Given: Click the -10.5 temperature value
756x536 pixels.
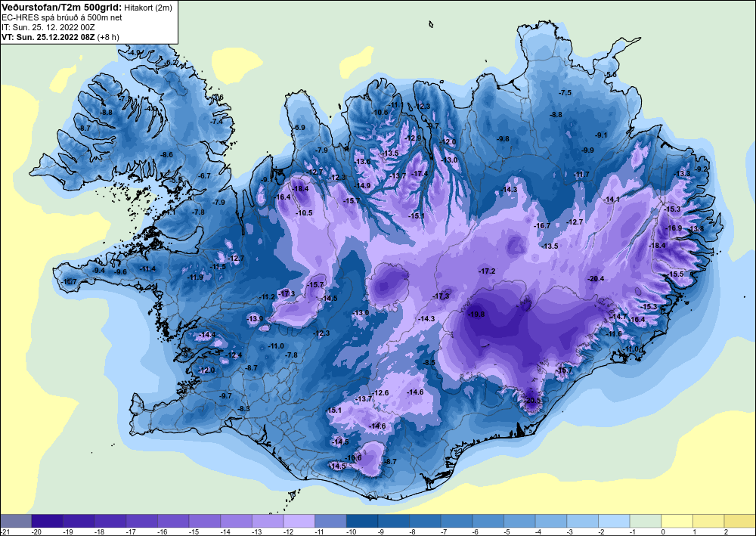Looking at the screenshot, I should click(304, 212).
